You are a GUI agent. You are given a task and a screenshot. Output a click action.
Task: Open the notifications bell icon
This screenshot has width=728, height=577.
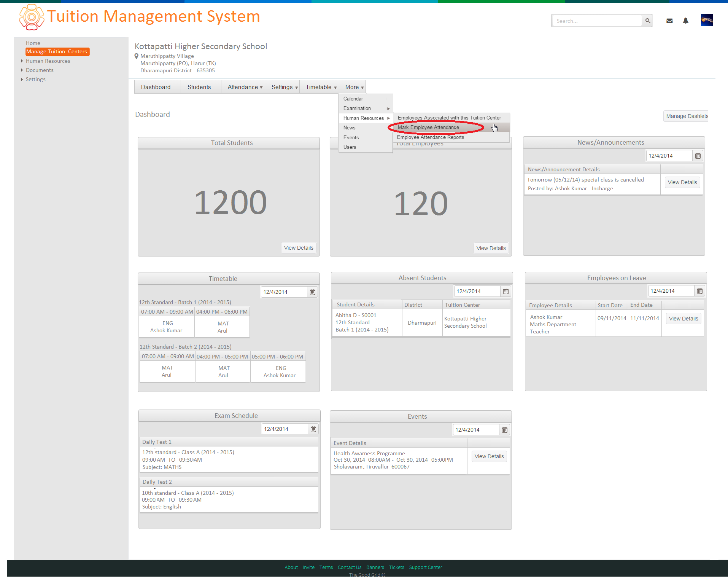coord(685,21)
